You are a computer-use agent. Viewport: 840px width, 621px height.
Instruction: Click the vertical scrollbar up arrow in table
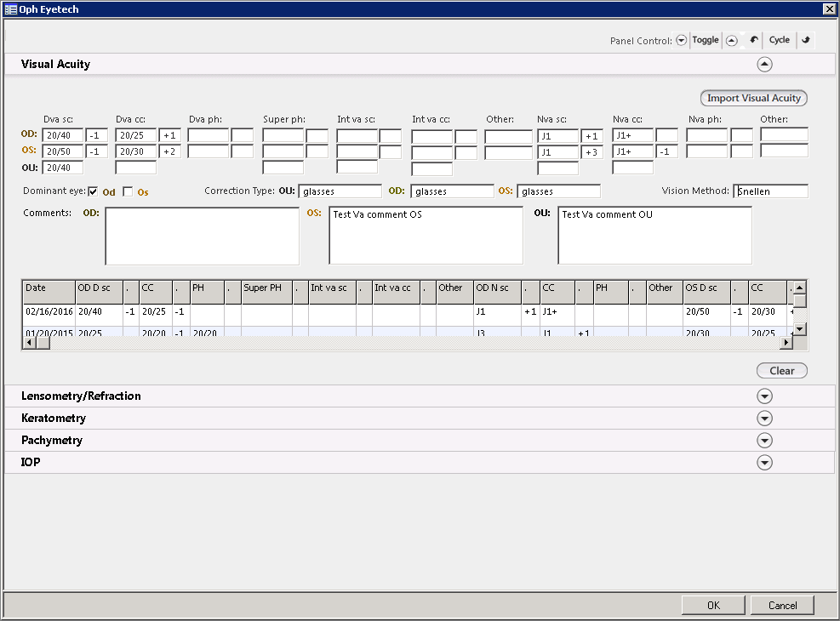point(799,288)
